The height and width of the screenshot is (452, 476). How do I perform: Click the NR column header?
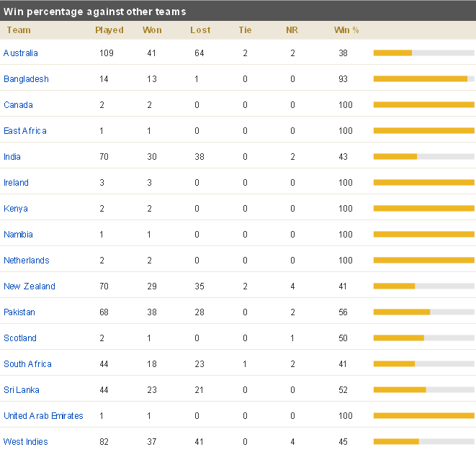coord(292,30)
